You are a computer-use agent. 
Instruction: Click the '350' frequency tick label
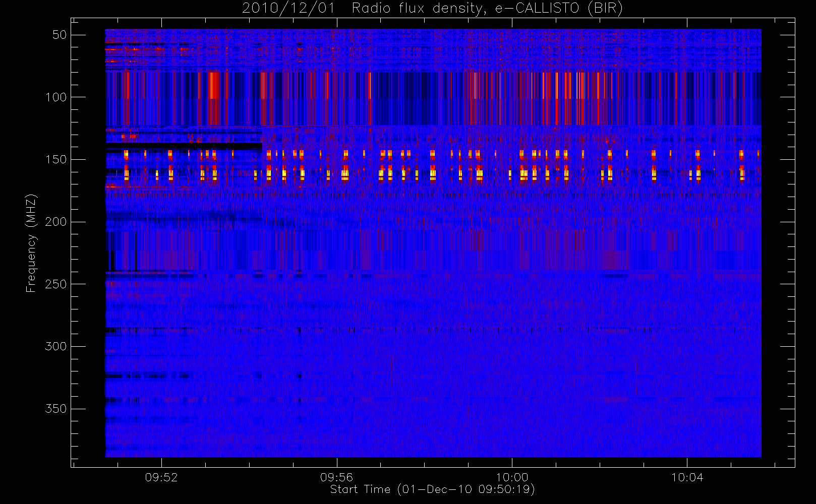tap(56, 409)
